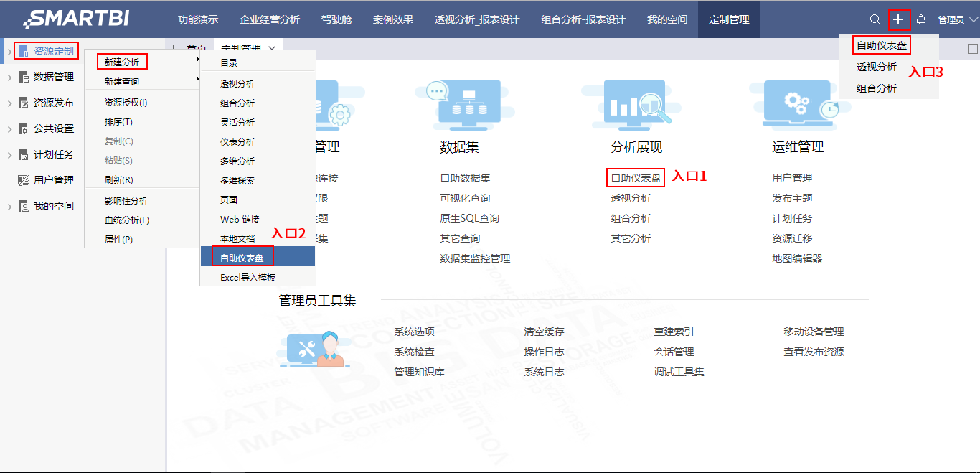Open the 企业经营分析 top navigation tab
Viewport: 980px width, 473px height.
pyautogui.click(x=270, y=19)
